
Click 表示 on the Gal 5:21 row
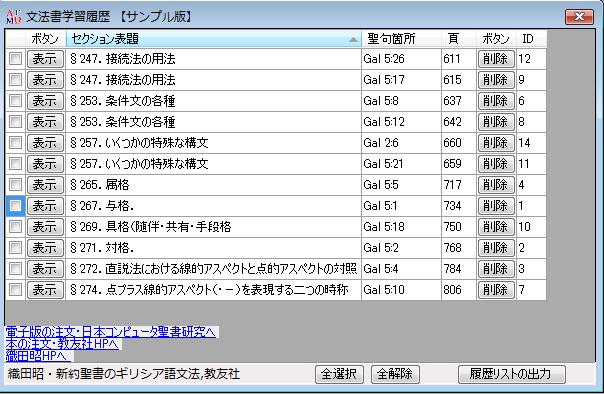point(45,164)
